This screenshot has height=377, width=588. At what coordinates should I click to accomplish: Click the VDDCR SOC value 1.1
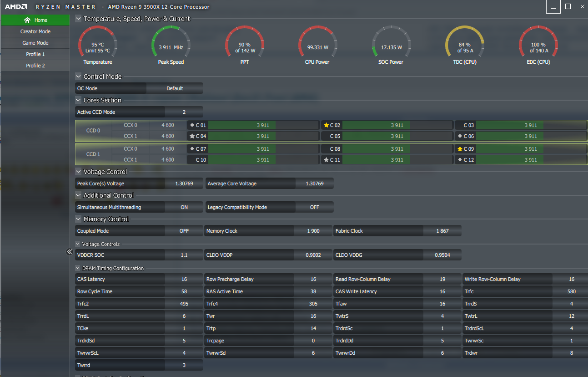pyautogui.click(x=184, y=255)
